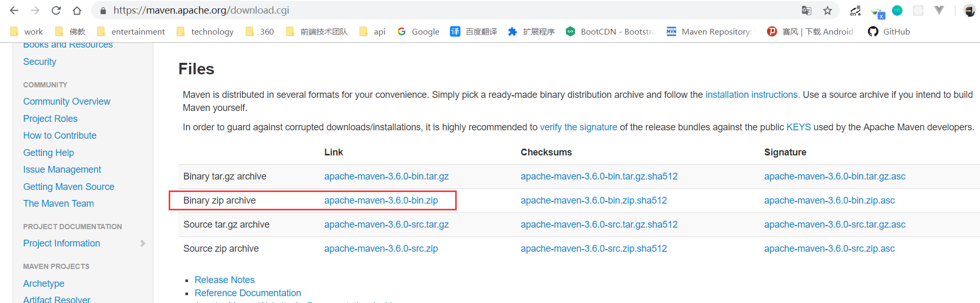This screenshot has width=980, height=303.
Task: Select the 'Binary zip archive' row label
Action: coord(219,200)
